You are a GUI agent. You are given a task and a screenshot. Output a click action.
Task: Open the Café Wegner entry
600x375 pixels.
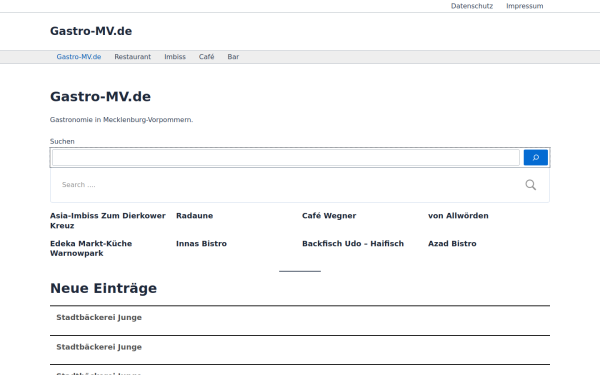(329, 216)
